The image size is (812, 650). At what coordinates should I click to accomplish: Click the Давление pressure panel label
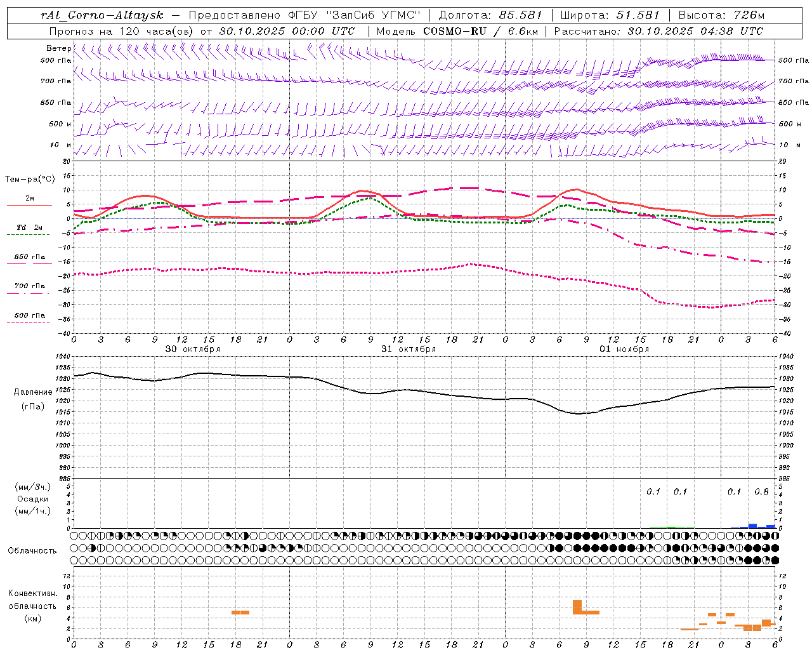(x=33, y=392)
